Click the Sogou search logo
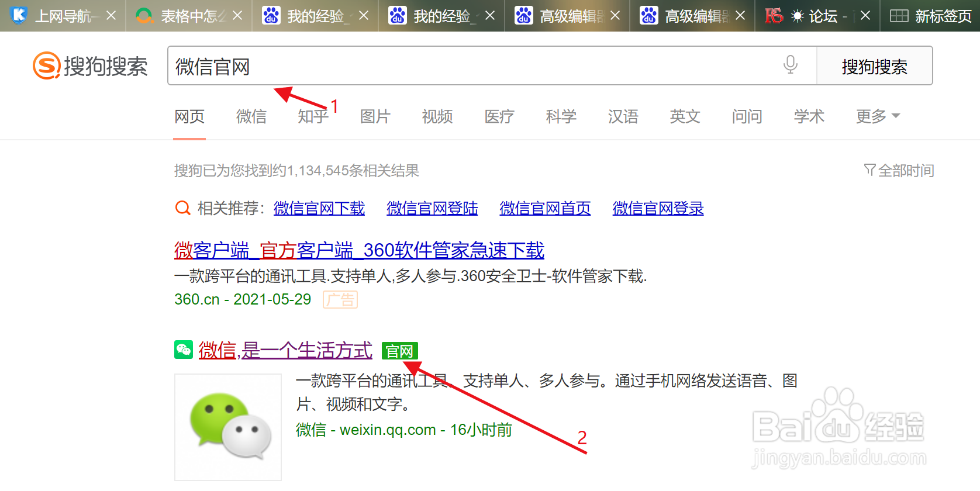Screen dimensions: 980x491 [91, 65]
